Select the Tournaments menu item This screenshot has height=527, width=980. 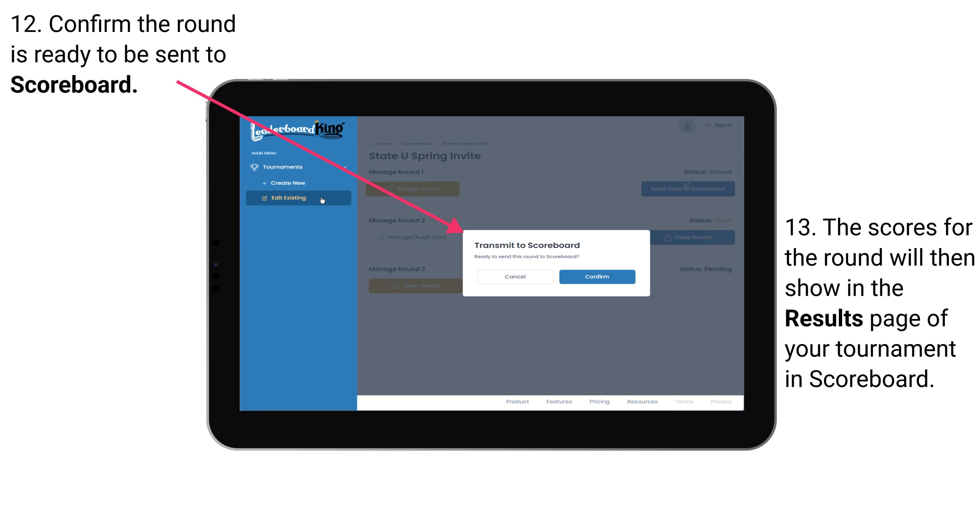pos(283,167)
